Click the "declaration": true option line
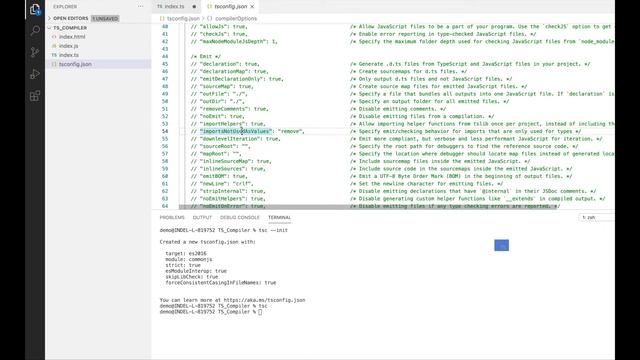Image resolution: width=640 pixels, height=360 pixels. 225,64
